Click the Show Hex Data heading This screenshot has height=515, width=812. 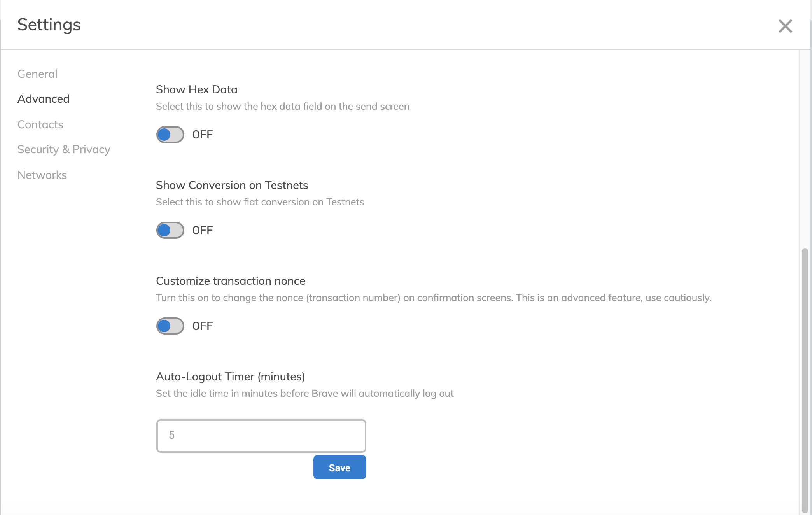196,89
